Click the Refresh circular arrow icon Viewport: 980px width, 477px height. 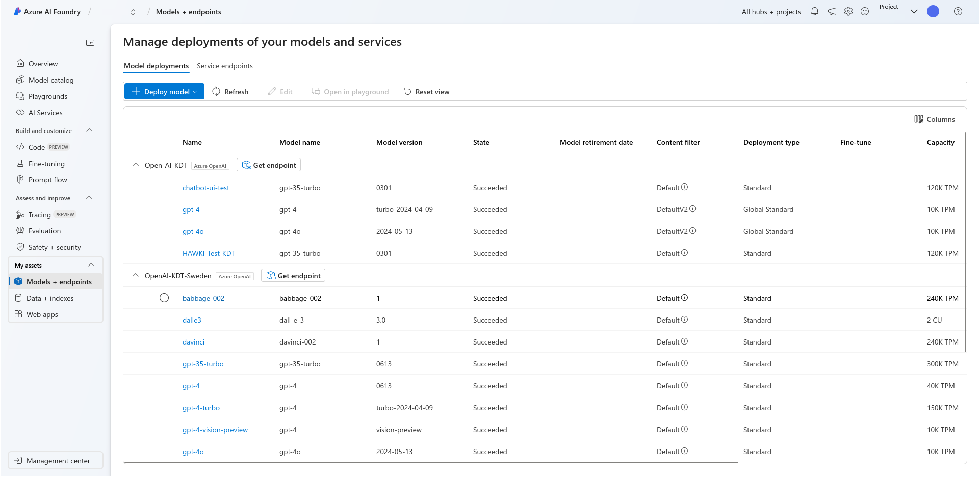[216, 91]
